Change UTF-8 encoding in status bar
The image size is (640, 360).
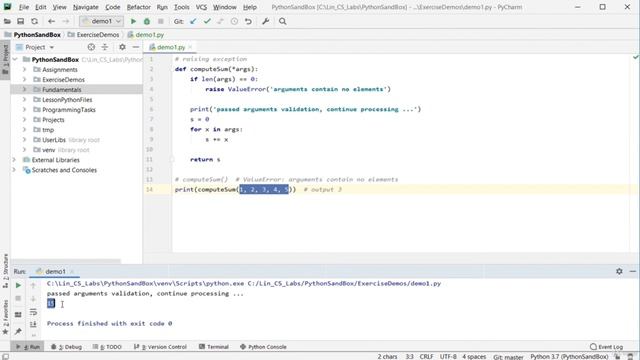pos(448,357)
